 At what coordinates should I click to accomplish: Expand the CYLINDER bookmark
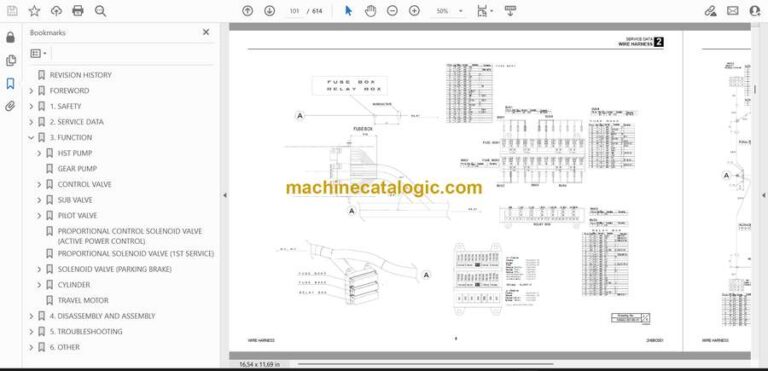click(x=39, y=285)
